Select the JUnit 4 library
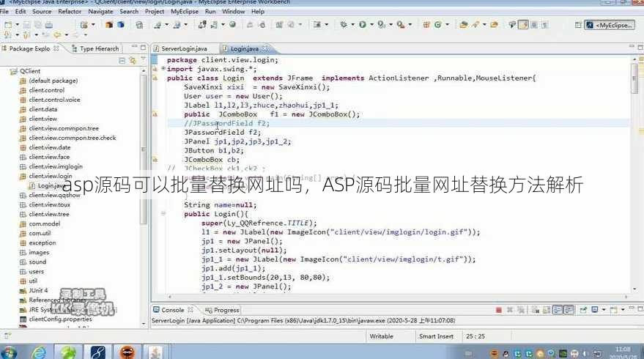 point(38,290)
